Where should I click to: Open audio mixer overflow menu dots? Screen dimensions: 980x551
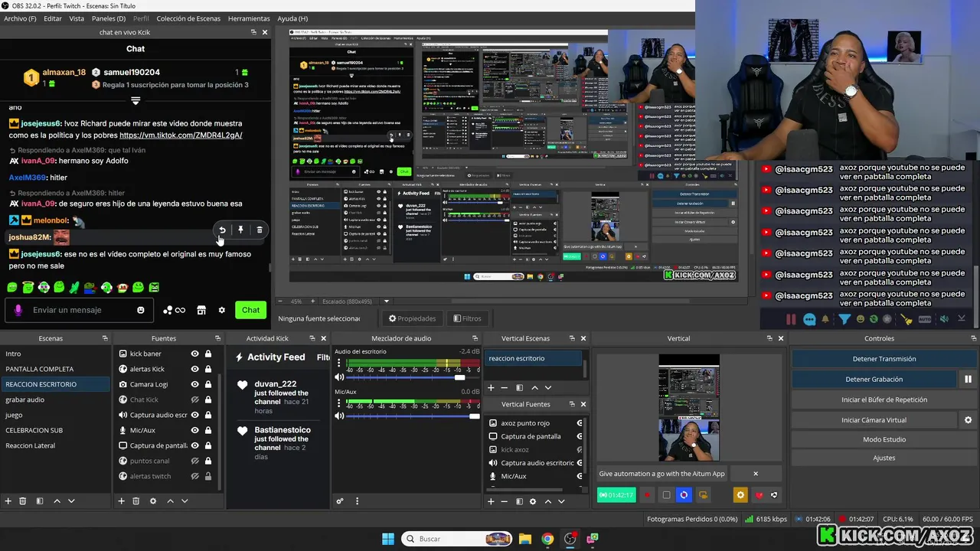(357, 501)
